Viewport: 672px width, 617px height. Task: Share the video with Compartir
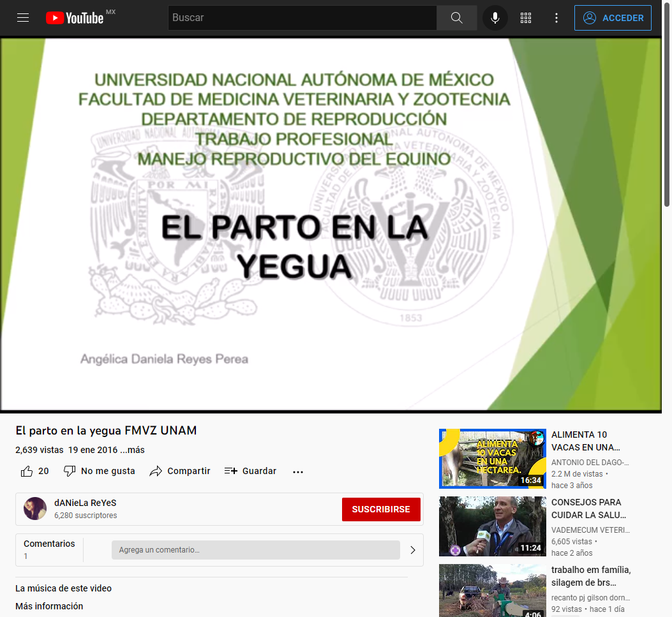point(180,472)
